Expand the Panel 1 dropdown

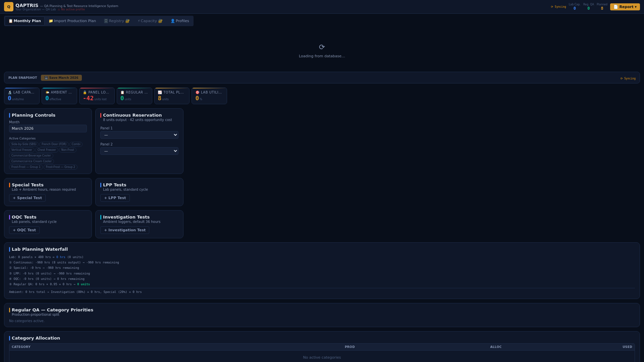tap(139, 135)
